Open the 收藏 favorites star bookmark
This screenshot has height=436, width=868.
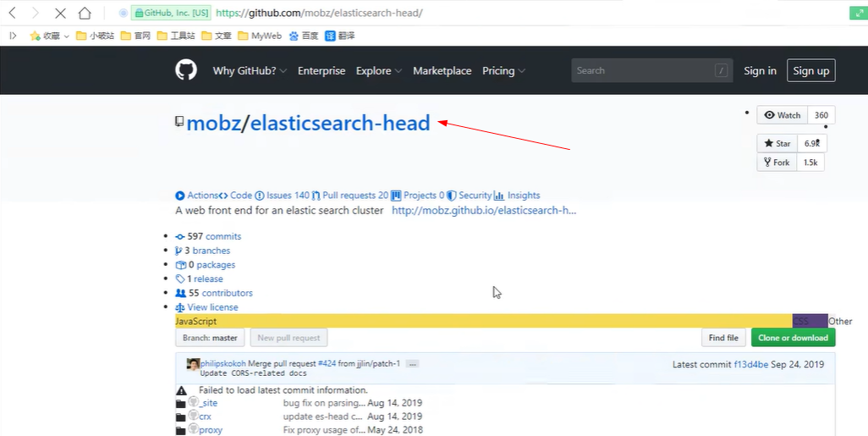click(x=44, y=36)
